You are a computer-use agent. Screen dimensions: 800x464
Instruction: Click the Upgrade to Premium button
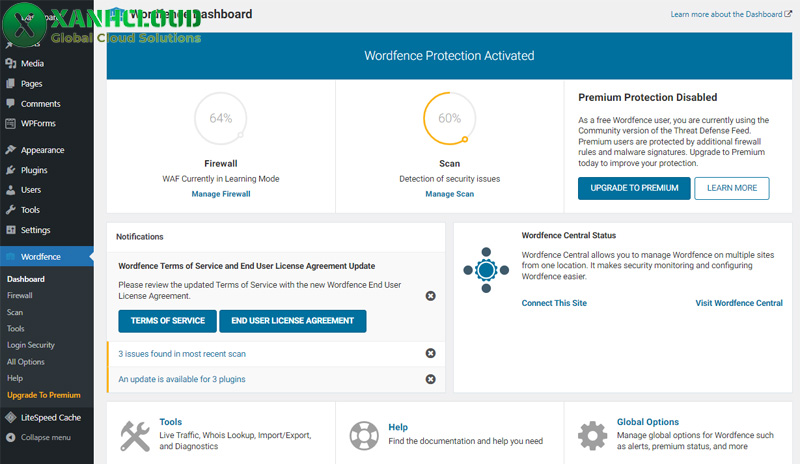(x=634, y=188)
